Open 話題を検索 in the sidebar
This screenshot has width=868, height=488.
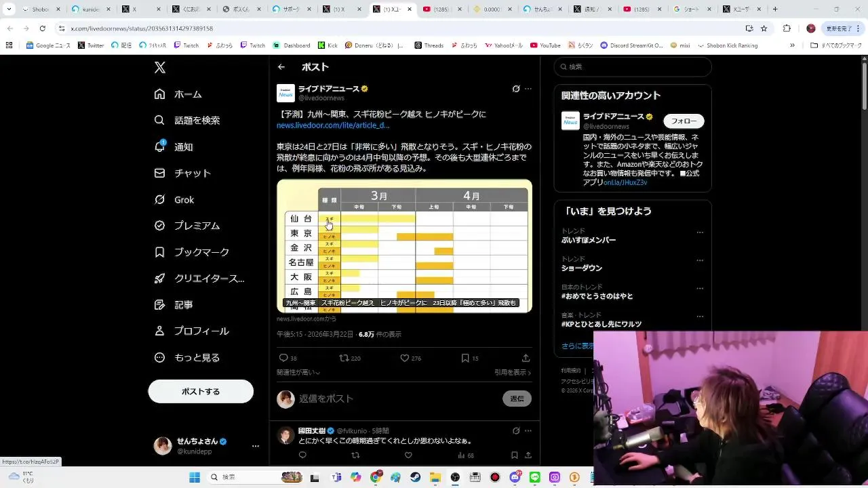(x=186, y=121)
